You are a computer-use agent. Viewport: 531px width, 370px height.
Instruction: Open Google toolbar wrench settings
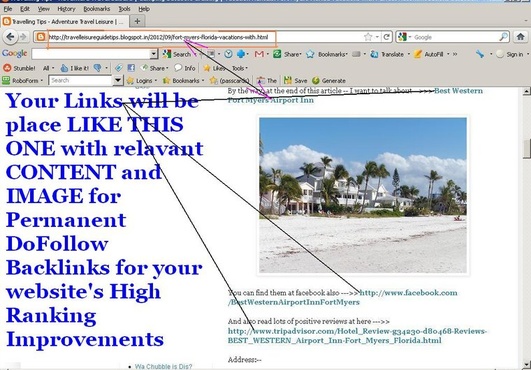pyautogui.click(x=480, y=54)
